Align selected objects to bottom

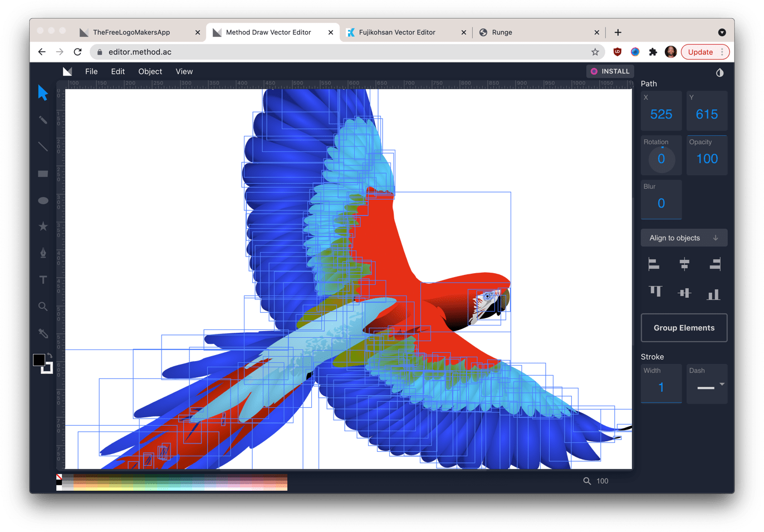(713, 294)
